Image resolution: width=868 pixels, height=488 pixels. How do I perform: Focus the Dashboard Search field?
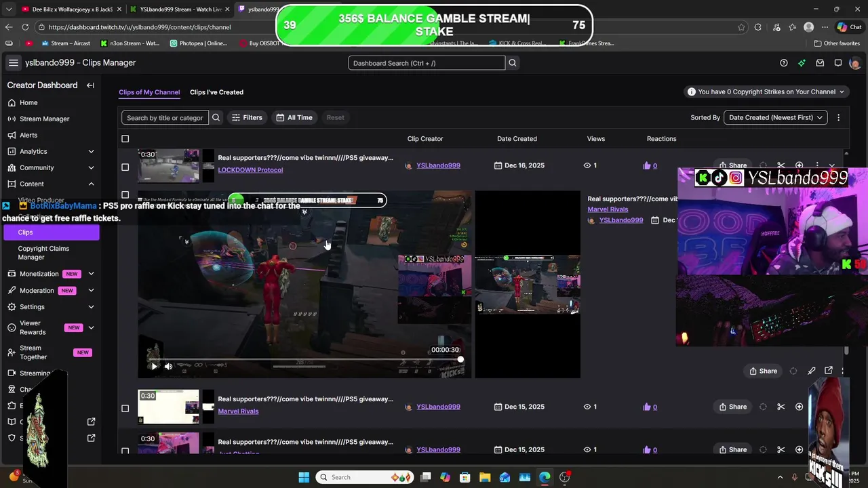(x=427, y=63)
